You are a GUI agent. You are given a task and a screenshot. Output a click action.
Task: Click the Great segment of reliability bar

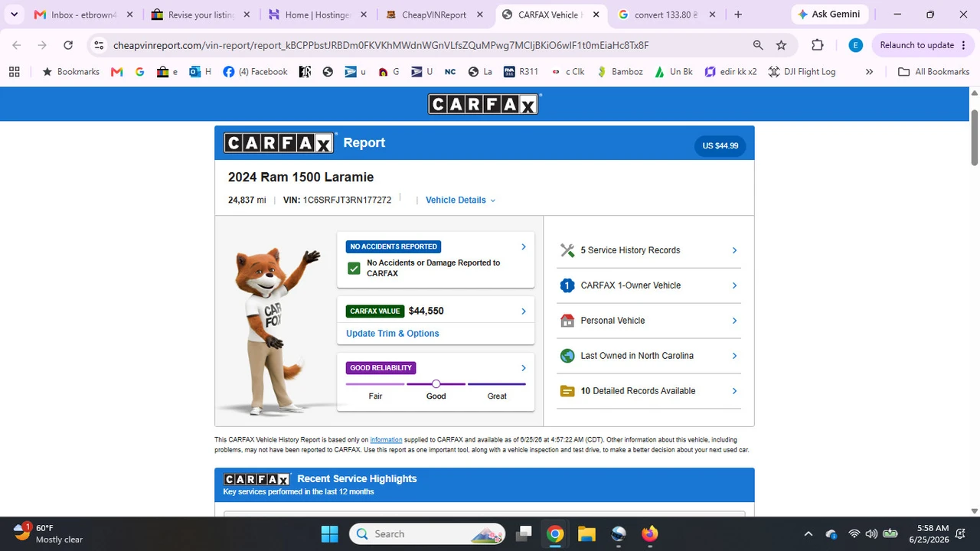tap(497, 384)
